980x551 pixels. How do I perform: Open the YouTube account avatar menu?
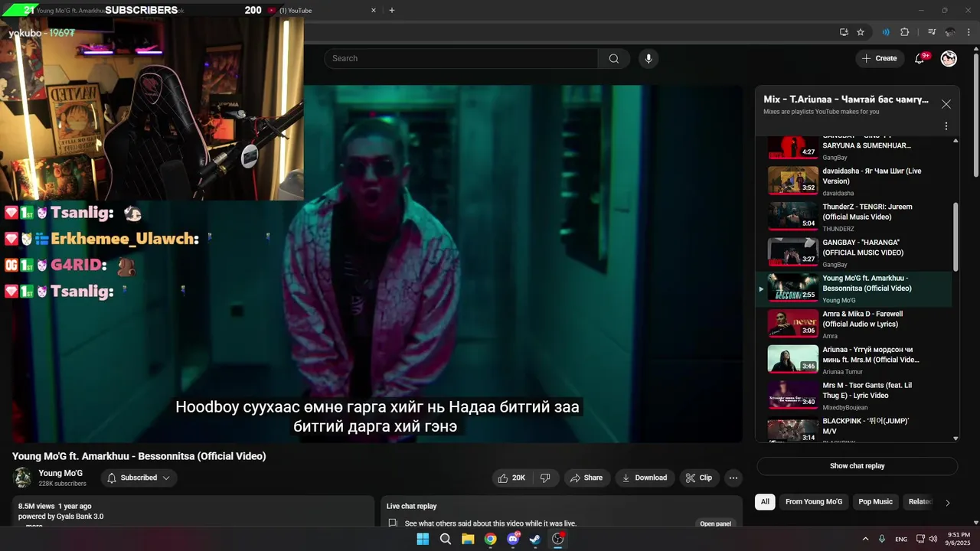[x=949, y=59]
